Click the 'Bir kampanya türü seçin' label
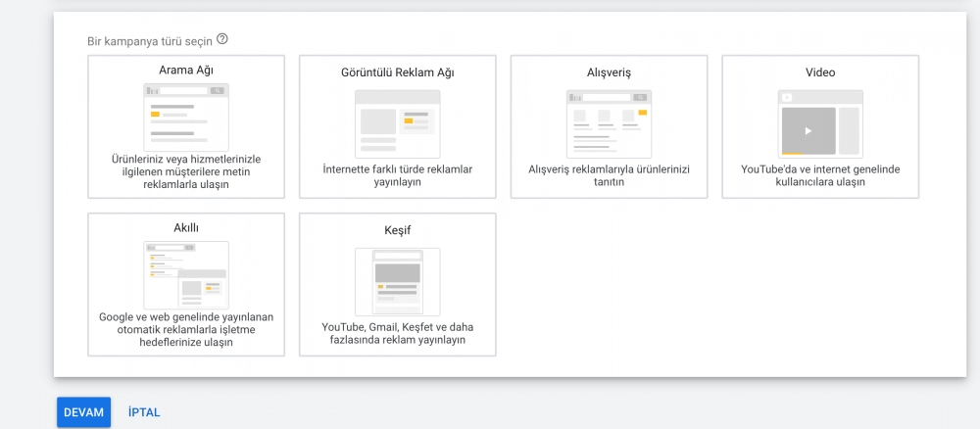The width and height of the screenshot is (980, 429). coord(150,42)
